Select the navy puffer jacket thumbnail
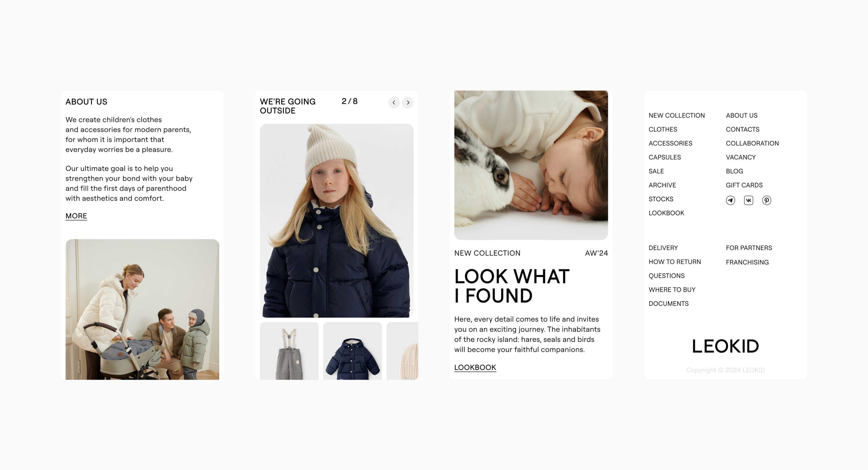This screenshot has height=470, width=868. tap(352, 351)
